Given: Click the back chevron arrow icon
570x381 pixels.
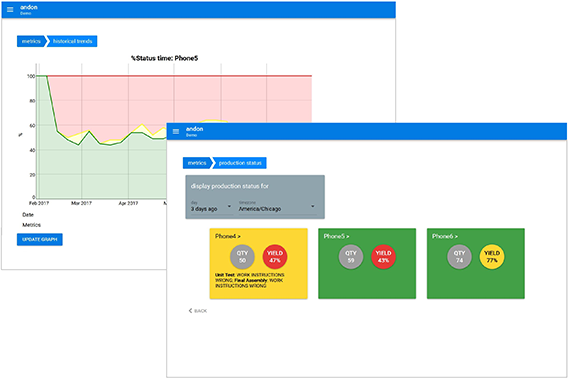Looking at the screenshot, I should pos(190,310).
